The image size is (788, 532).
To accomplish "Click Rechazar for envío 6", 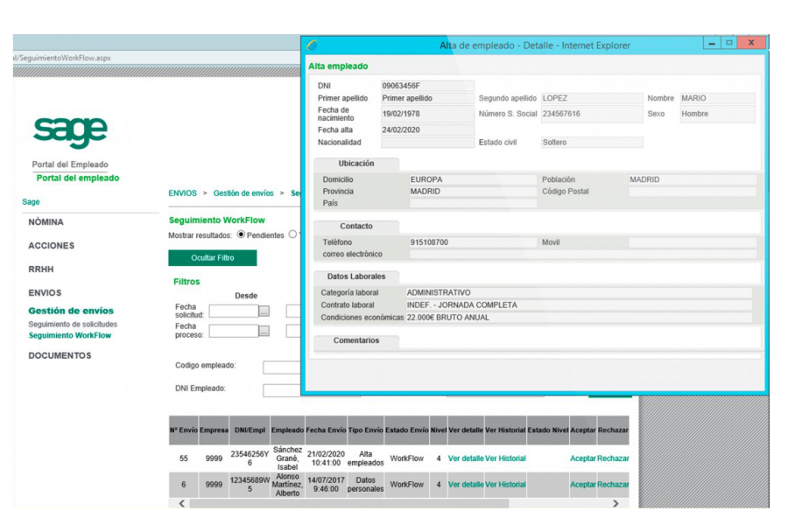I will click(613, 485).
